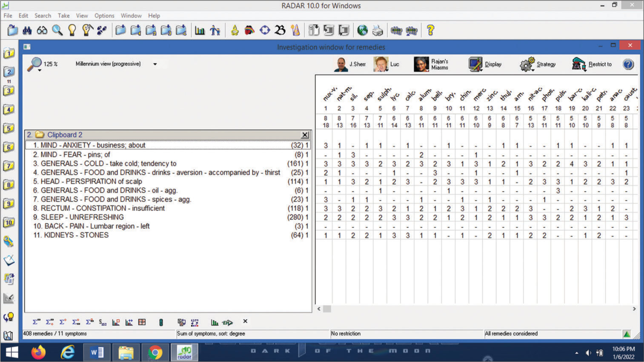
Task: Click the red four-square grid icon
Action: point(142,322)
